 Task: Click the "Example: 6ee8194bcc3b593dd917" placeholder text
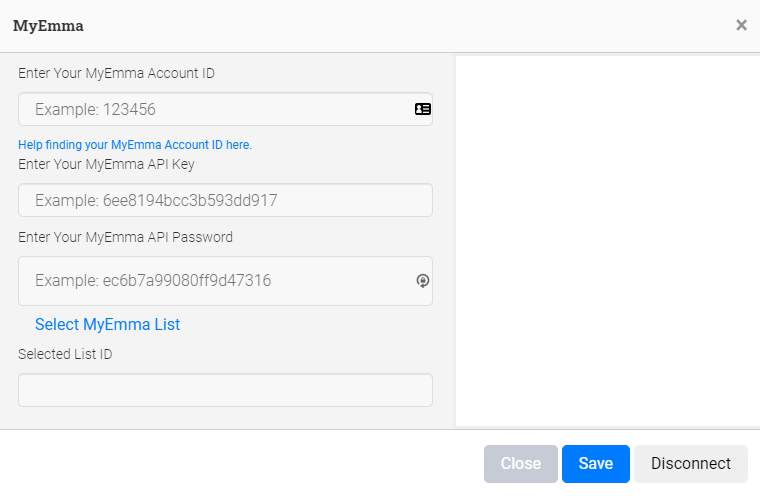point(155,200)
